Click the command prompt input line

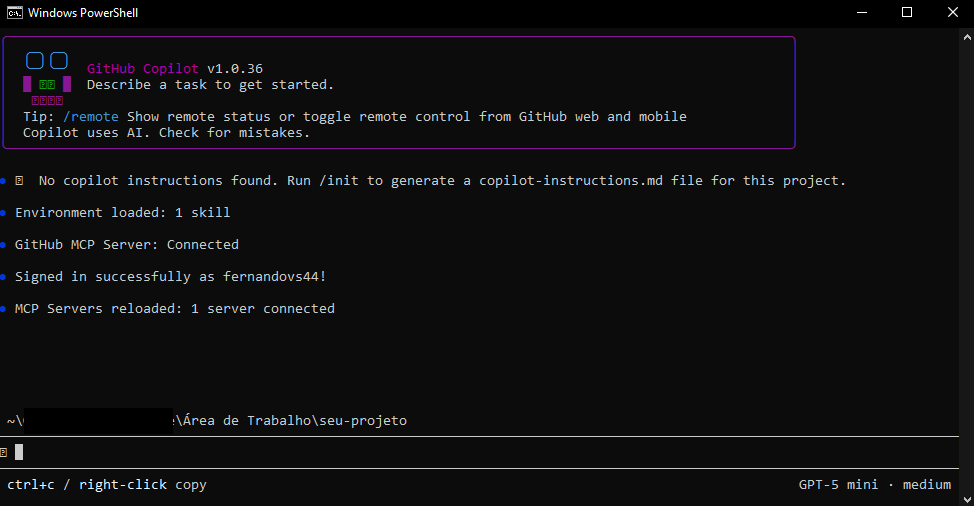point(400,452)
